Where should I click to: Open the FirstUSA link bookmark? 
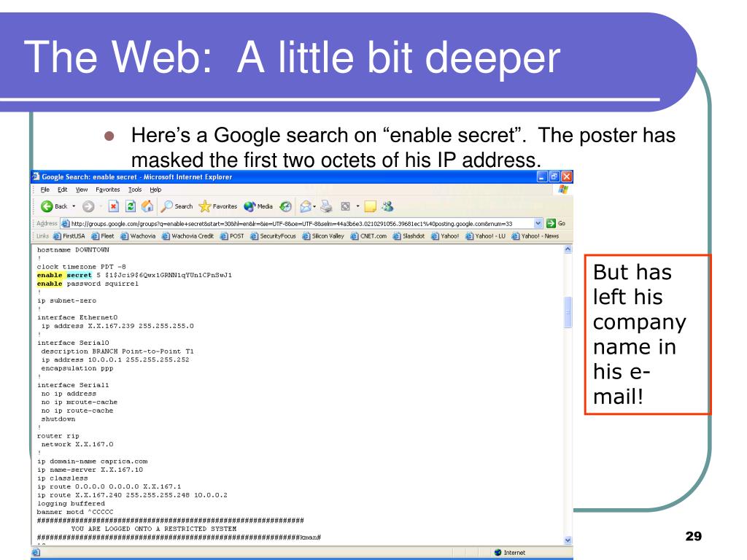[x=69, y=236]
